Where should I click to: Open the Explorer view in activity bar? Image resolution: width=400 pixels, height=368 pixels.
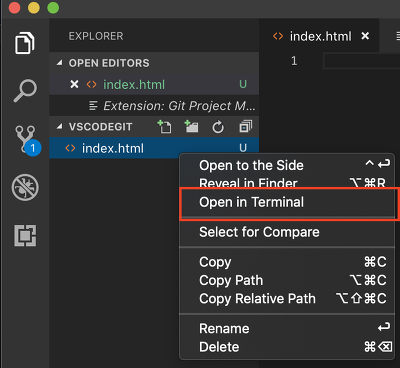click(x=25, y=43)
